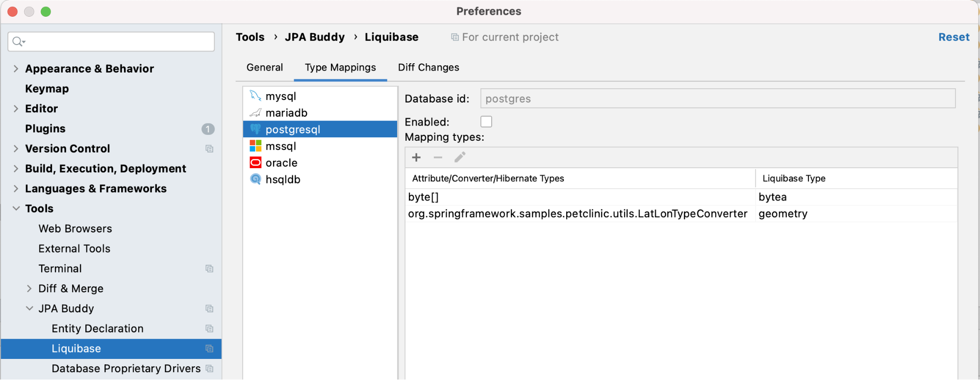Image resolution: width=980 pixels, height=380 pixels.
Task: Select mssql text in database list
Action: pos(281,146)
